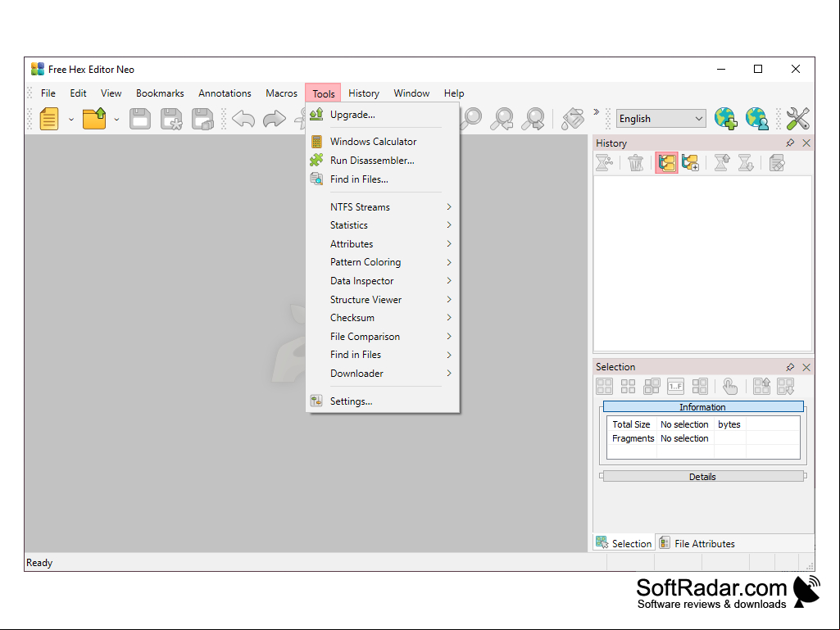
Task: Open the Help menu
Action: pos(454,93)
